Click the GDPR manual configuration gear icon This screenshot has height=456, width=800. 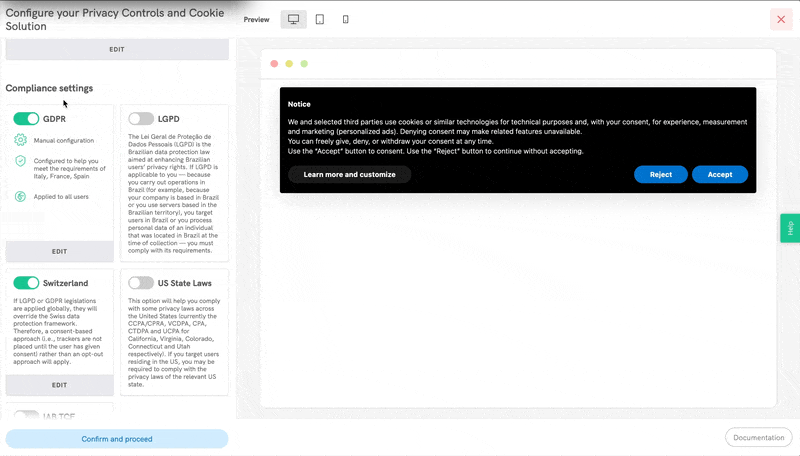pos(20,140)
